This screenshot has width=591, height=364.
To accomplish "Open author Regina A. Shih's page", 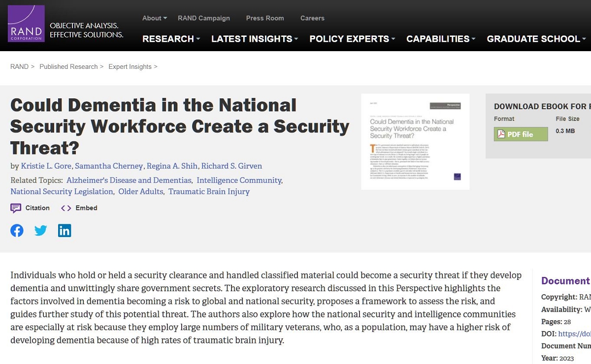I will pos(172,166).
